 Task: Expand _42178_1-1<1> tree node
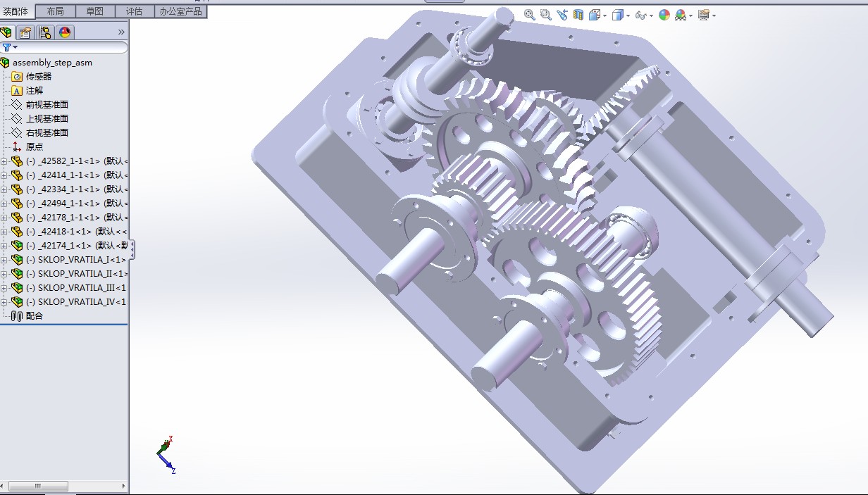tap(4, 218)
